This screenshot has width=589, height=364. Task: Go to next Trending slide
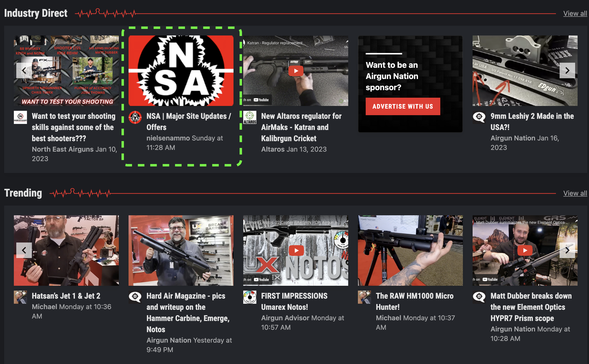point(567,250)
